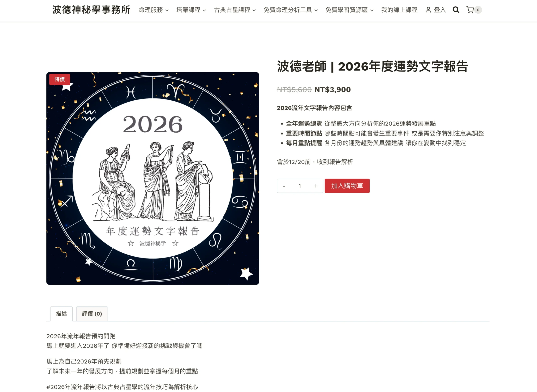Image resolution: width=537 pixels, height=392 pixels.
Task: Open the shopping cart icon
Action: [x=470, y=10]
